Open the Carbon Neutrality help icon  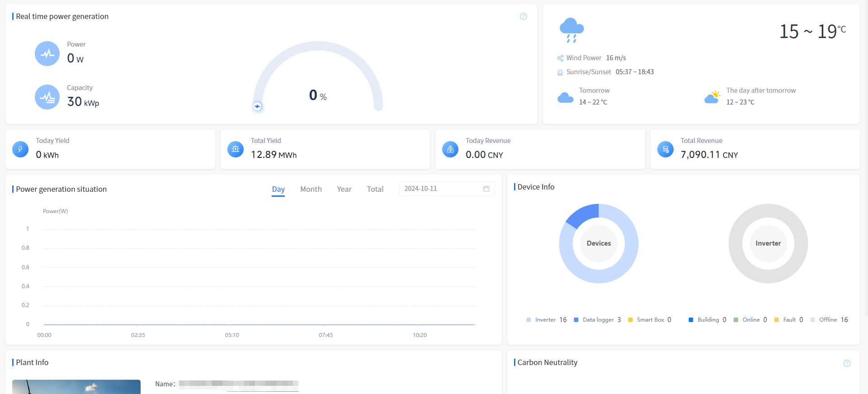[x=847, y=363]
